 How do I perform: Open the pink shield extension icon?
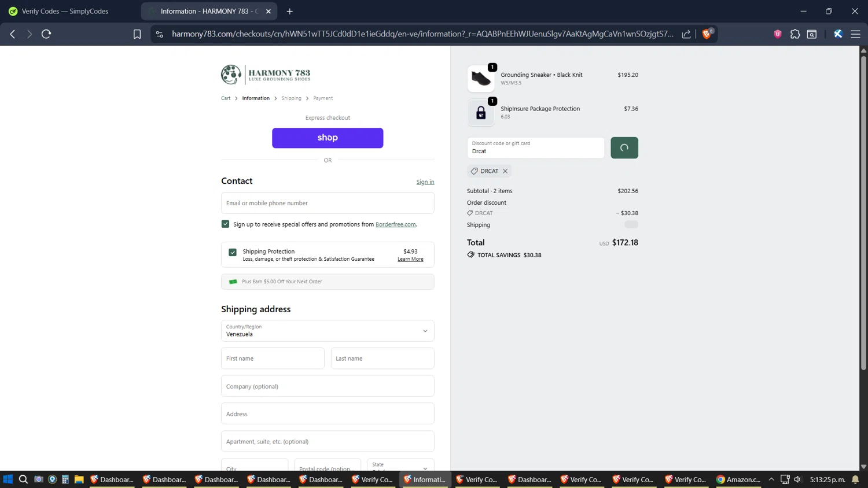coord(778,34)
